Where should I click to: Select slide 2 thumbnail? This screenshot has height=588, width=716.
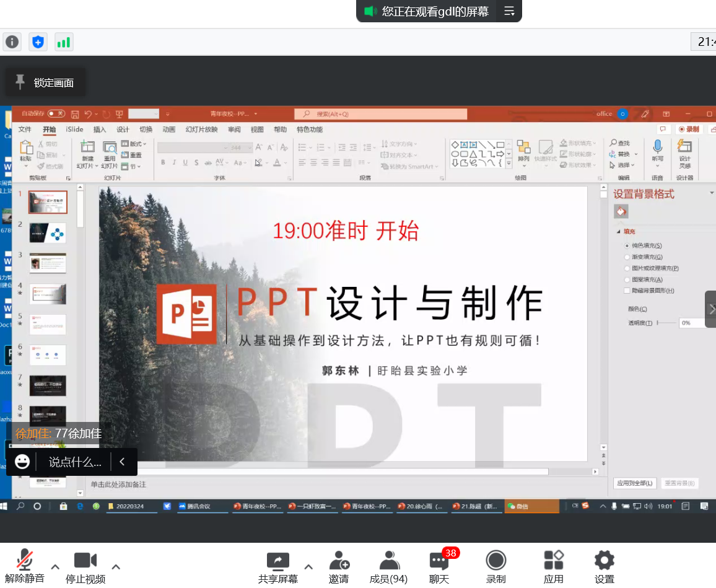[x=48, y=232]
